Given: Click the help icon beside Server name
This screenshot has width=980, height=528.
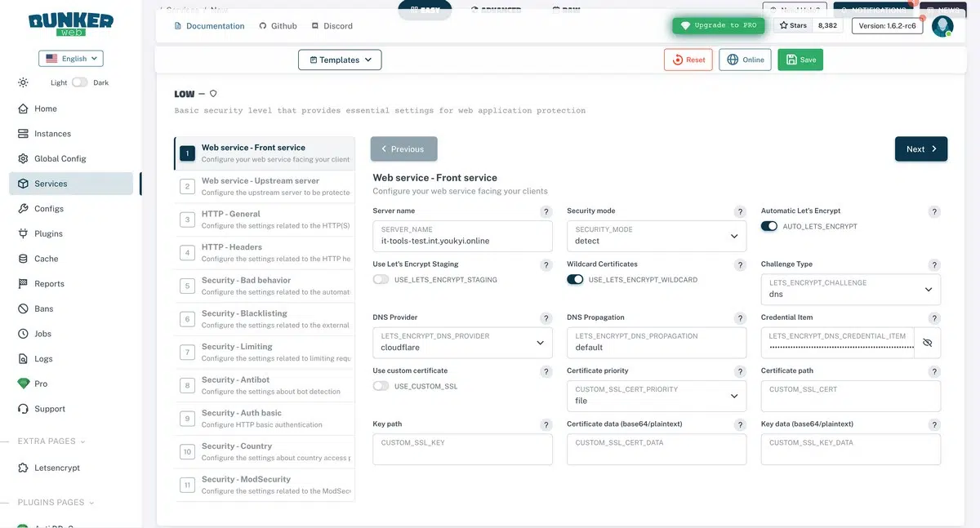Looking at the screenshot, I should point(546,212).
